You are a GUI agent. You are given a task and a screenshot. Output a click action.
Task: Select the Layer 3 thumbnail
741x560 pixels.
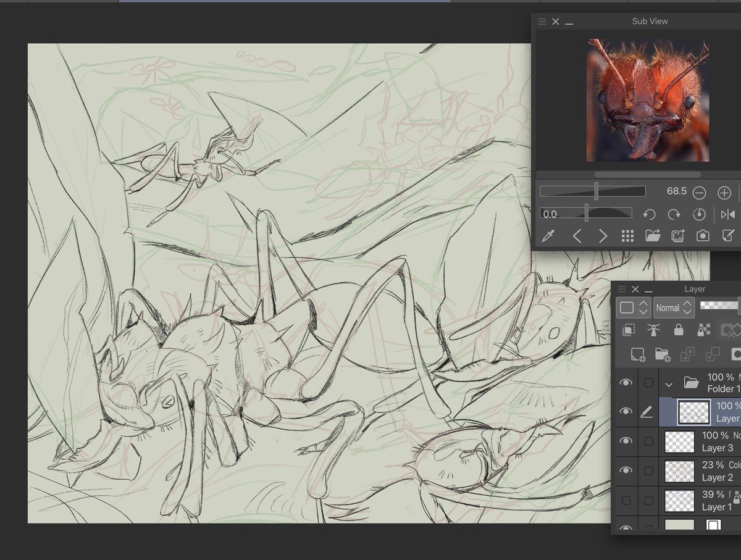click(679, 441)
